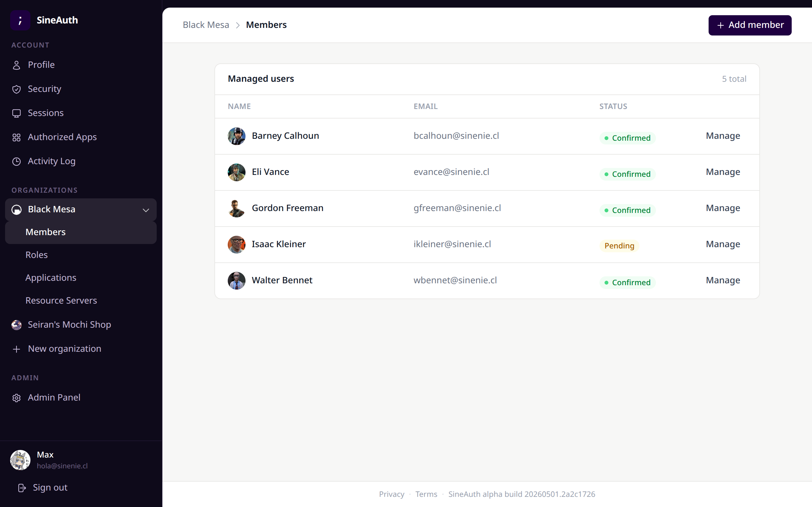The image size is (812, 507).
Task: Manage Gordon Freeman's account
Action: click(x=723, y=208)
